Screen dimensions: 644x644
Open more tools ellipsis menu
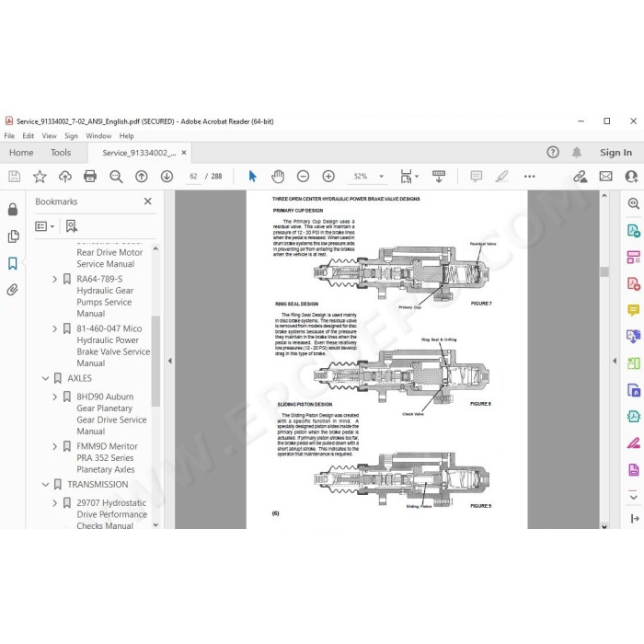(x=529, y=177)
